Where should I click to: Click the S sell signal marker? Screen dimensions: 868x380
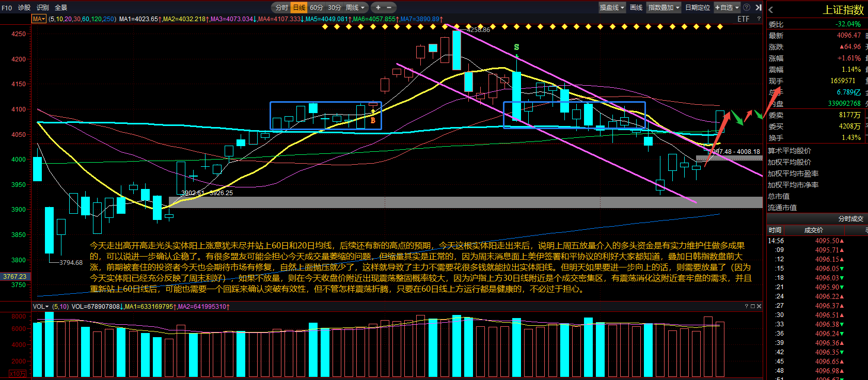click(516, 47)
